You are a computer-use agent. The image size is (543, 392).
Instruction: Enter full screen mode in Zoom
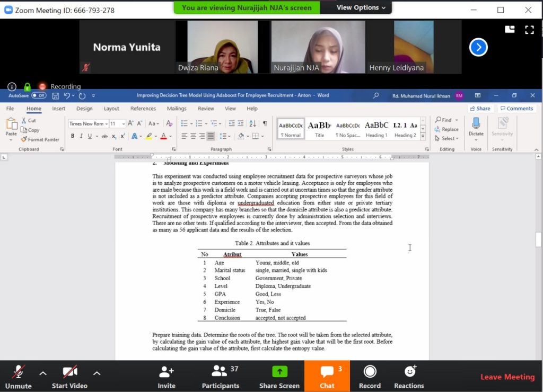point(529,30)
